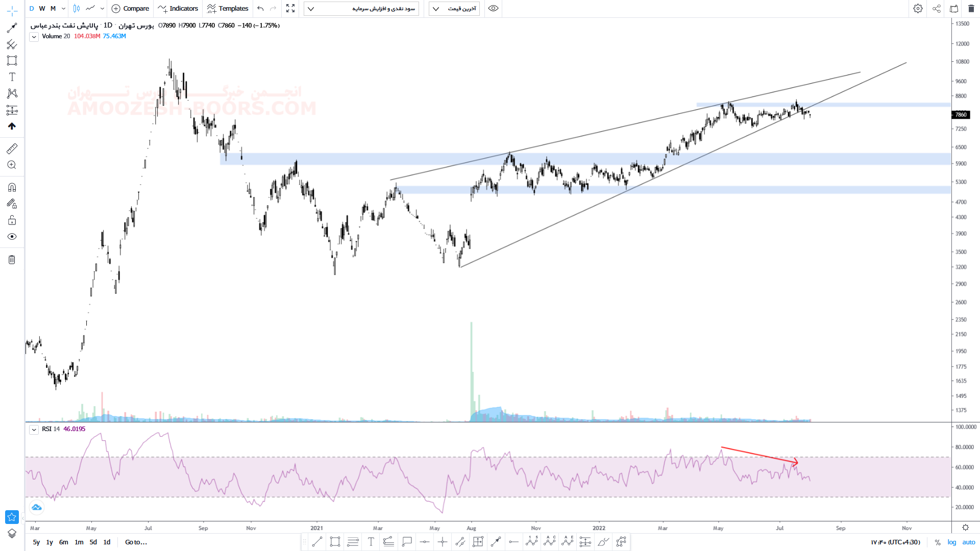Select the rectangle shape tool

12,61
